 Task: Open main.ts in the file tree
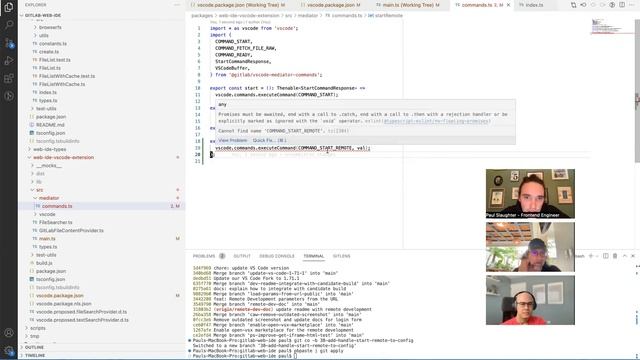point(47,239)
